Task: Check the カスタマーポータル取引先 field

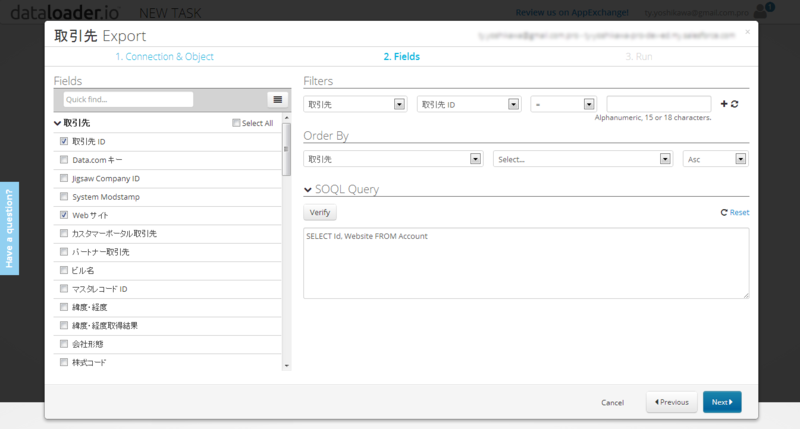Action: coord(64,233)
